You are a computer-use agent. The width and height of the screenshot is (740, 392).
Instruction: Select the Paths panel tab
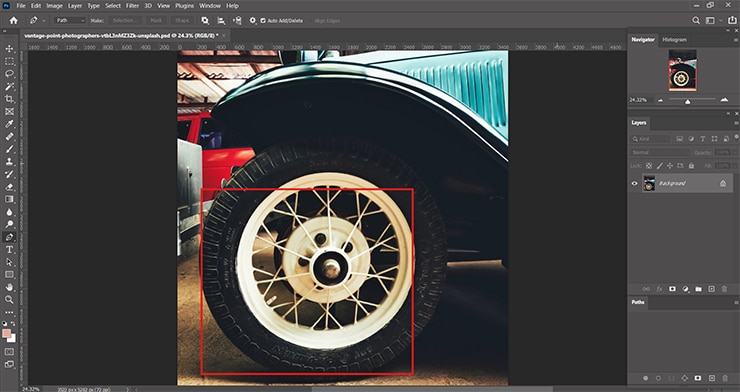tap(638, 302)
